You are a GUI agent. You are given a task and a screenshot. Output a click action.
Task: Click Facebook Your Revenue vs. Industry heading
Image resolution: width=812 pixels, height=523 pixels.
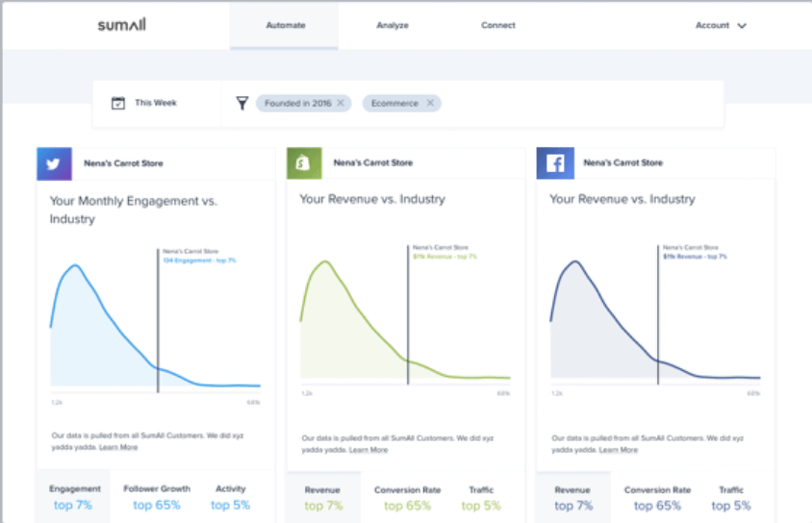(x=622, y=199)
